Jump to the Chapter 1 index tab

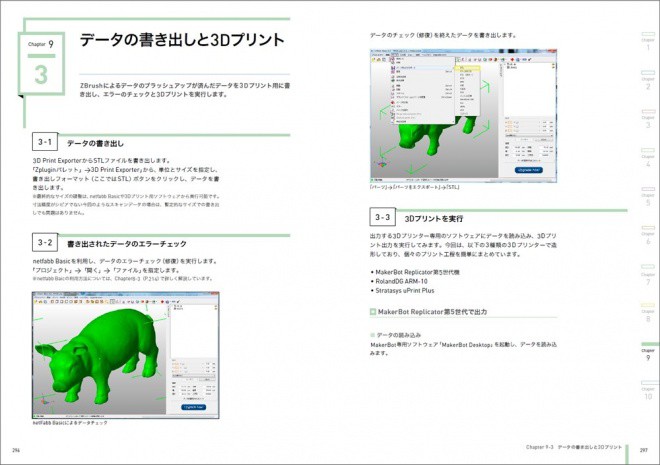(648, 42)
